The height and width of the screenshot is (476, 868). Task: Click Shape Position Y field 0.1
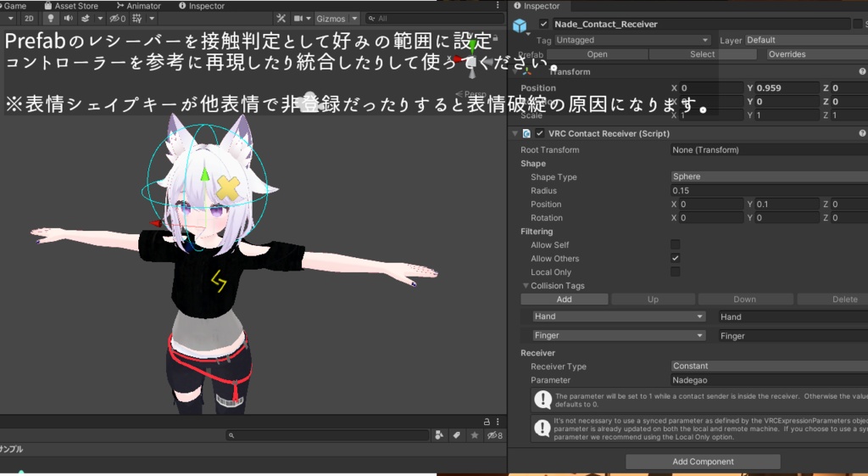click(x=787, y=204)
